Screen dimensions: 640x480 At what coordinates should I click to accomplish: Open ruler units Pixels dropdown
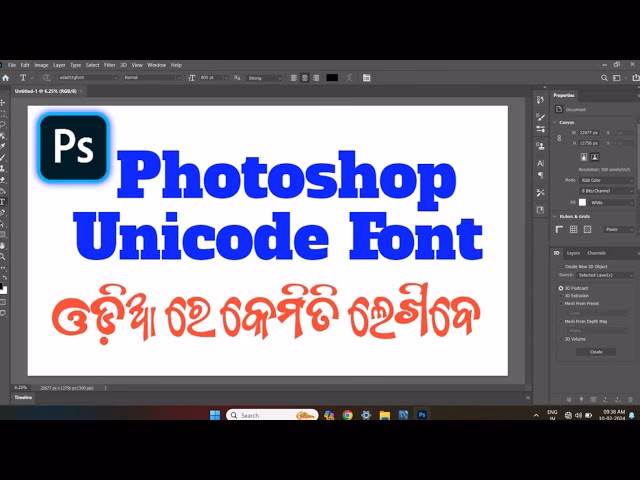click(x=618, y=229)
